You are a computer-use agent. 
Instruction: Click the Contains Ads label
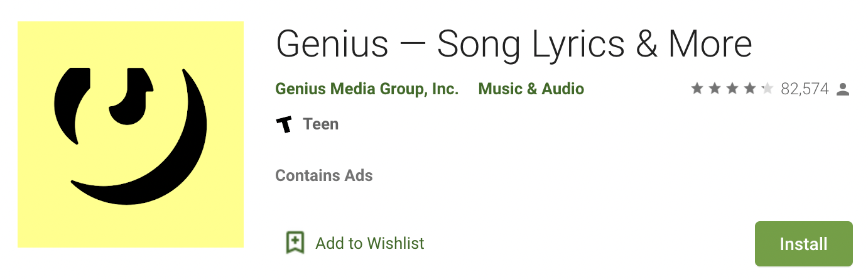tap(324, 175)
